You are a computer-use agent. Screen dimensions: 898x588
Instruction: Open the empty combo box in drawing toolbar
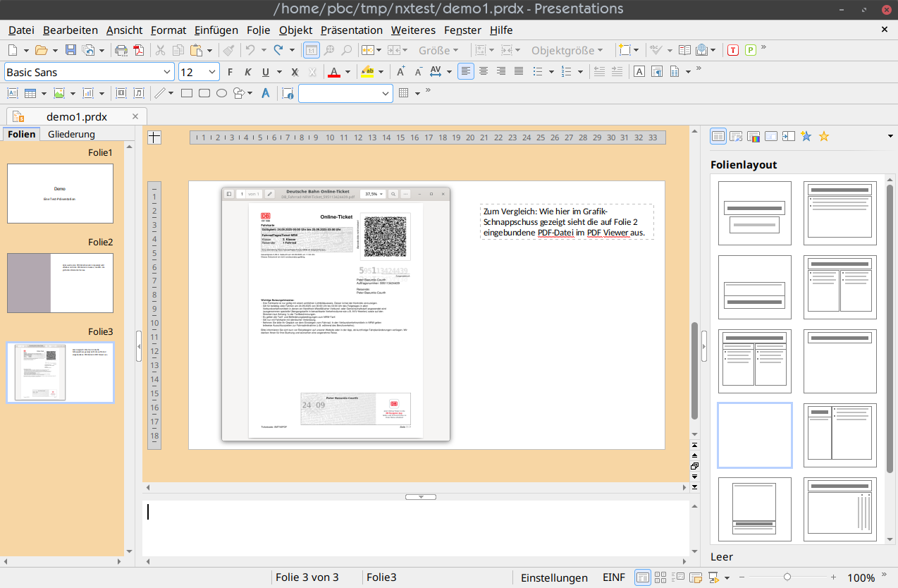(x=345, y=93)
